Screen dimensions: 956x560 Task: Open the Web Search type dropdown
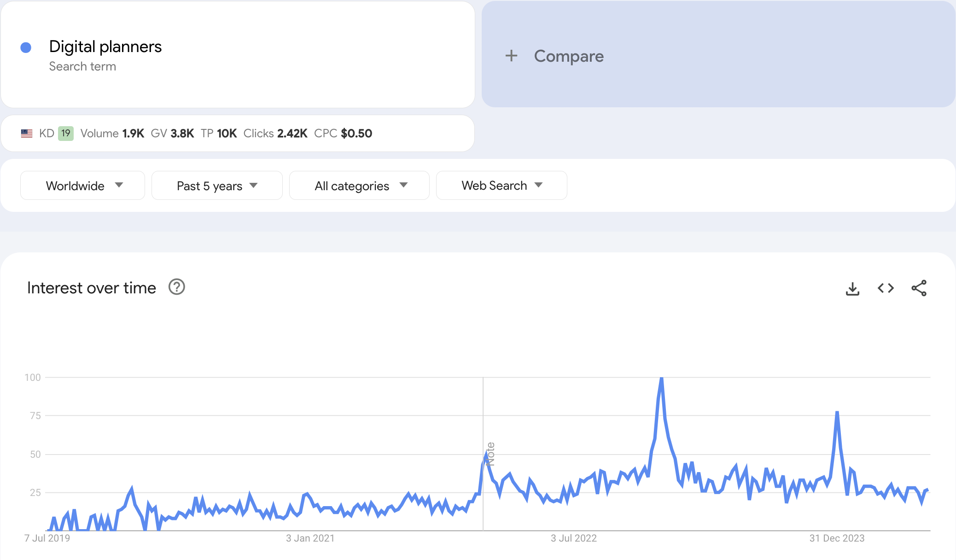(501, 186)
